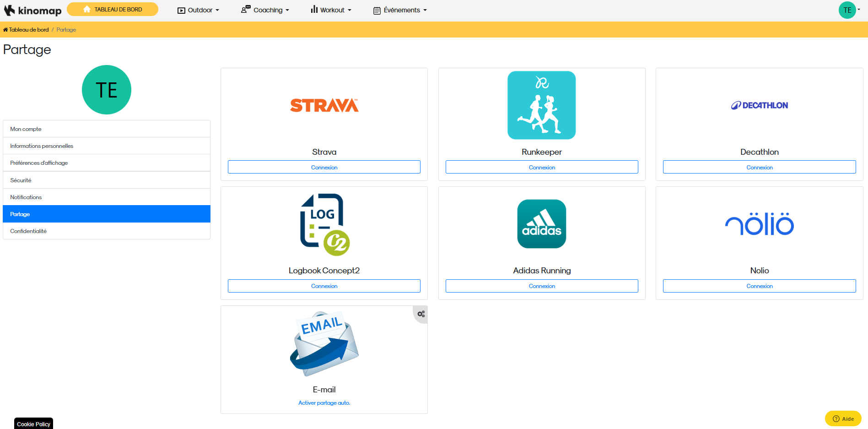Image resolution: width=868 pixels, height=429 pixels.
Task: Click the large TE profile avatar
Action: (x=107, y=90)
